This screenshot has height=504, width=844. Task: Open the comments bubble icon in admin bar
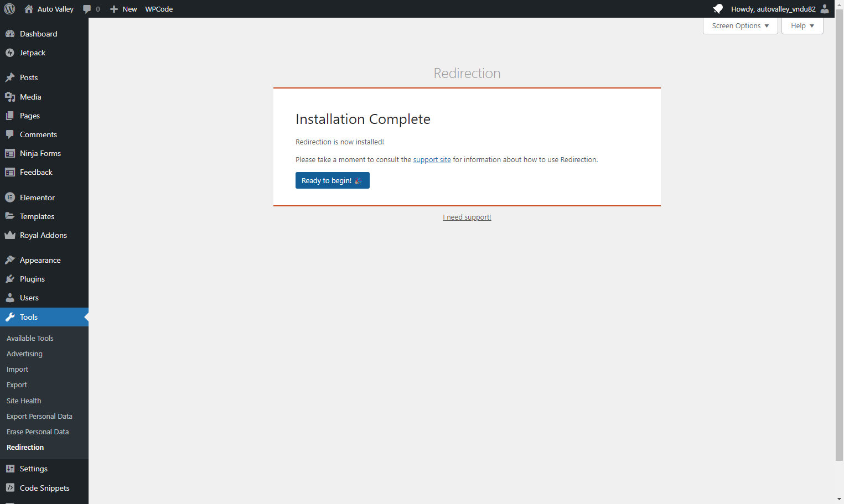[87, 9]
